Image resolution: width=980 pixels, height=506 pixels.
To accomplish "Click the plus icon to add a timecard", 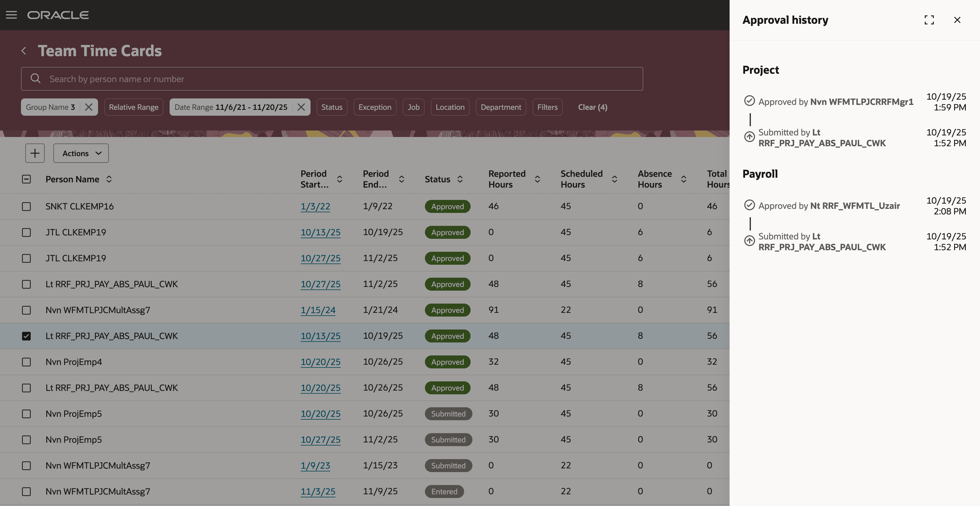I will [35, 153].
